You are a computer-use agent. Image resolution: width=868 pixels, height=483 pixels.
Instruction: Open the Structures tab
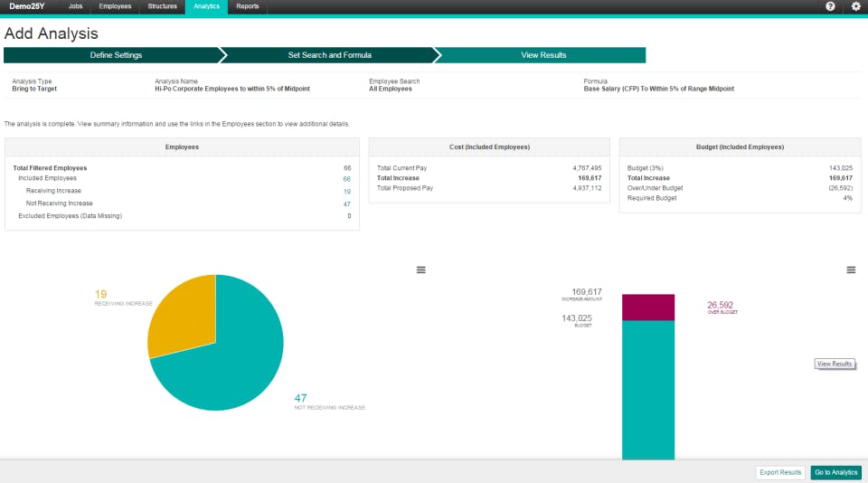coord(162,6)
